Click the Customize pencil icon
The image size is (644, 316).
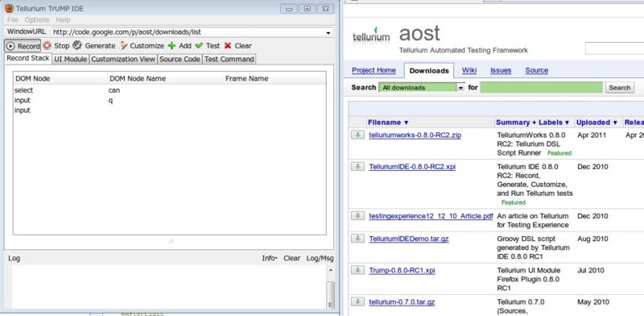pyautogui.click(x=123, y=46)
